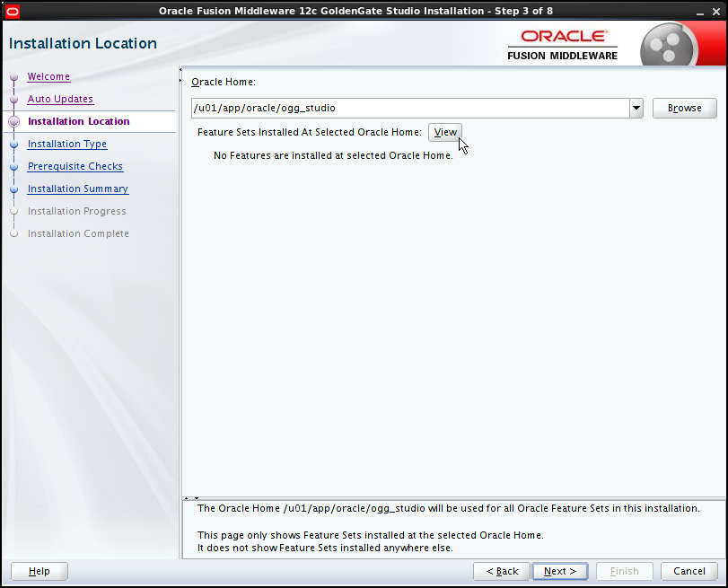Click the Oracle Fusion Middleware banner logo
The height and width of the screenshot is (588, 728).
(x=563, y=43)
